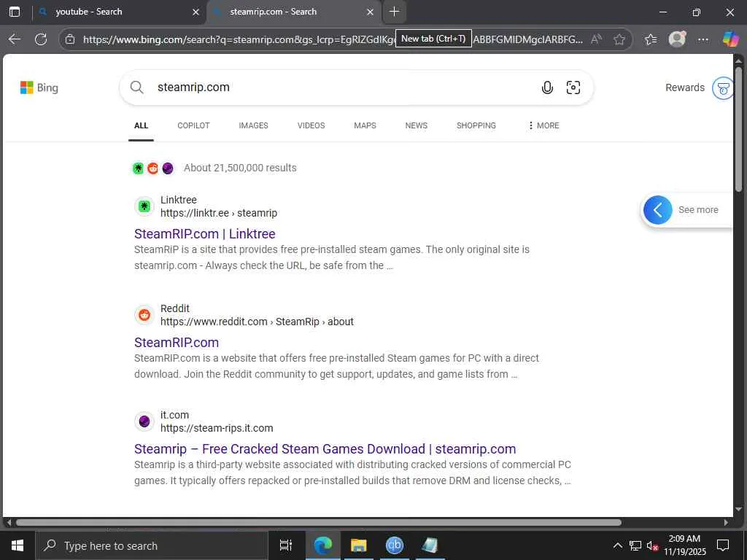Switch to the IMAGES tab
747x560 pixels.
pos(253,125)
